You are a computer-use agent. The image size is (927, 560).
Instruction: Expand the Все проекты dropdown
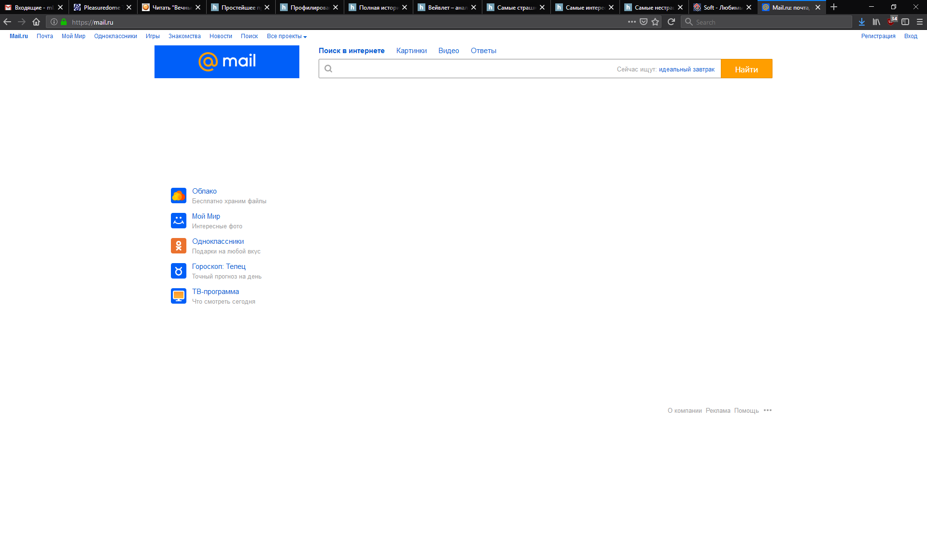coord(287,36)
